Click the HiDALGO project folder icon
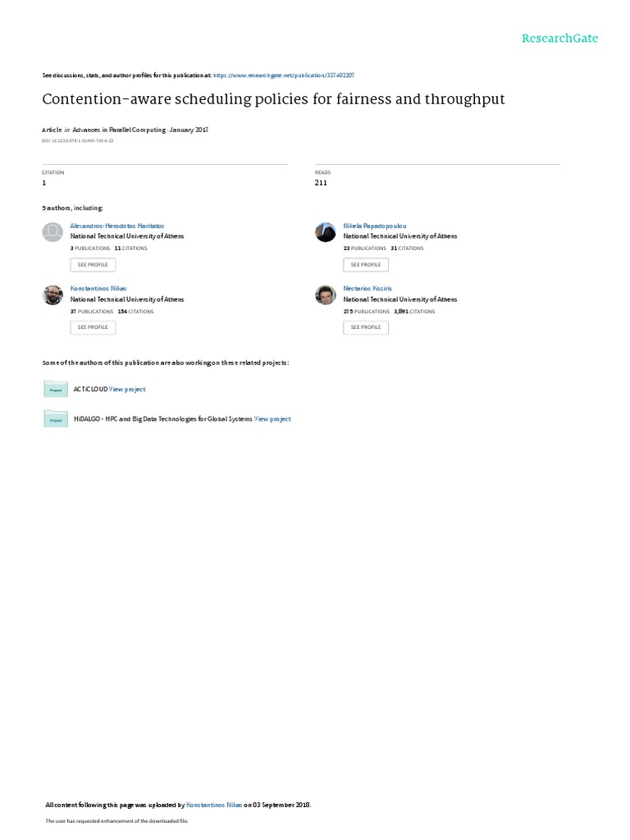Viewport: 630px width, 840px height. (56, 418)
